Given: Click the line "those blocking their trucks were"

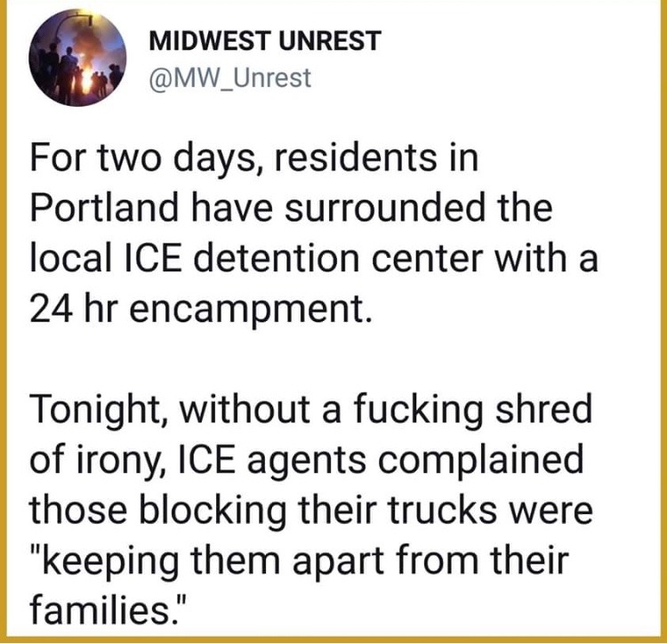Looking at the screenshot, I should (x=311, y=510).
